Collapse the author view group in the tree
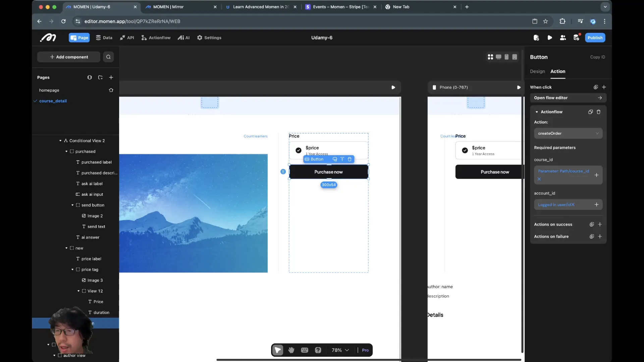This screenshot has height=362, width=644. 54,355
